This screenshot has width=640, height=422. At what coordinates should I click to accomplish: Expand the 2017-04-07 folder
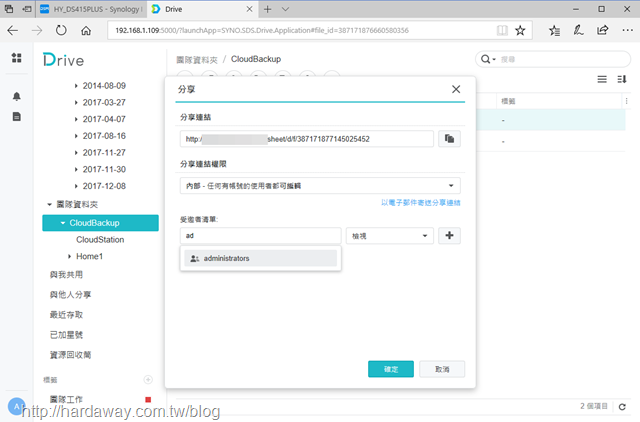(76, 119)
